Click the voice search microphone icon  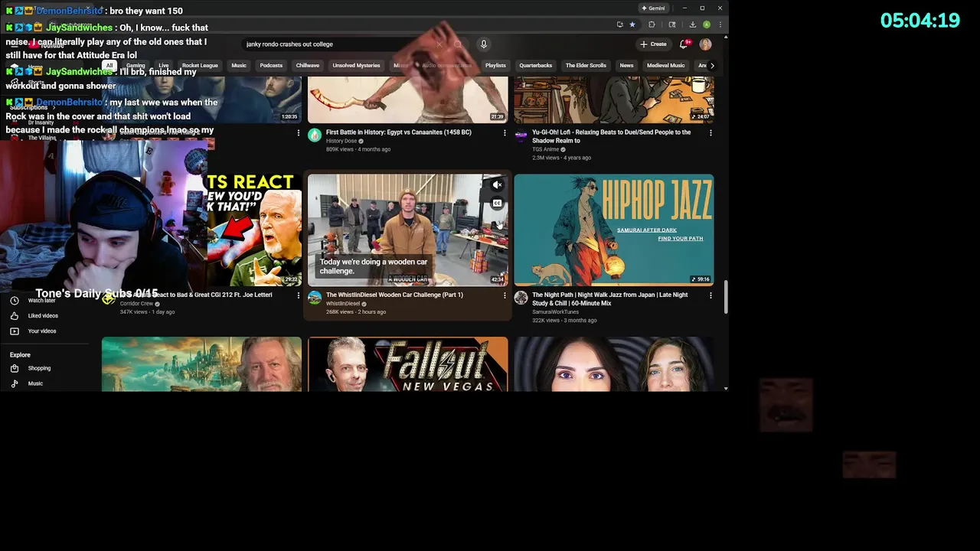[483, 44]
